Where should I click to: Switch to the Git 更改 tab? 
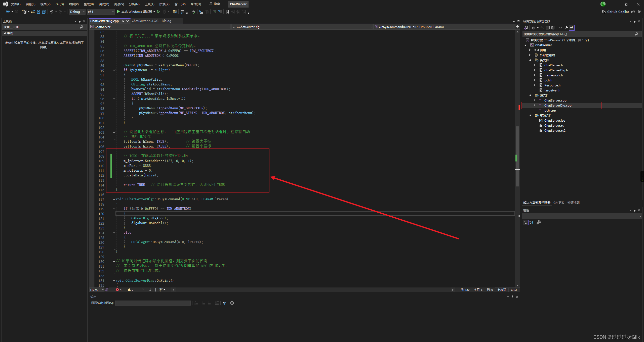coord(559,203)
